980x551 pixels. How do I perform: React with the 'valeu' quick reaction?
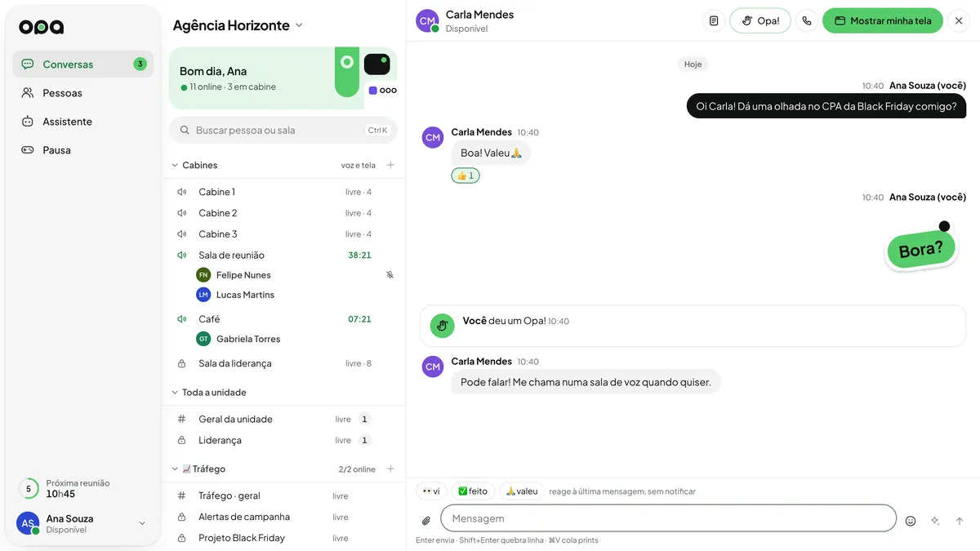pos(522,491)
